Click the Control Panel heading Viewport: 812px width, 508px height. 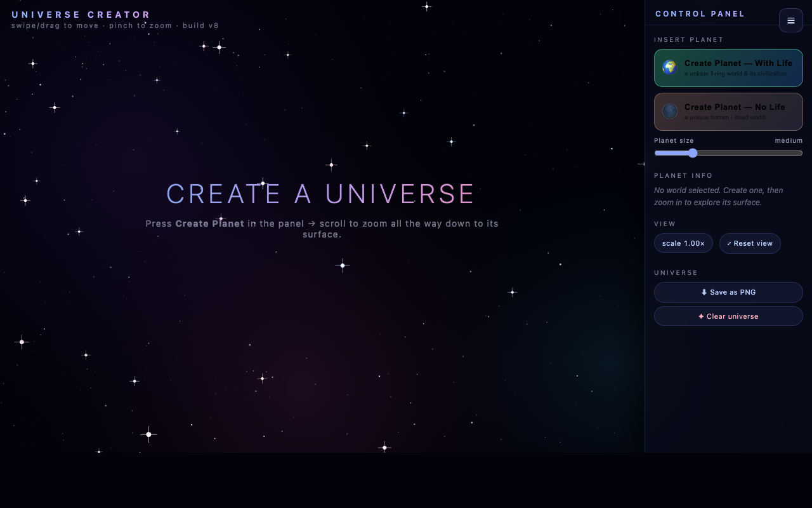pos(700,14)
